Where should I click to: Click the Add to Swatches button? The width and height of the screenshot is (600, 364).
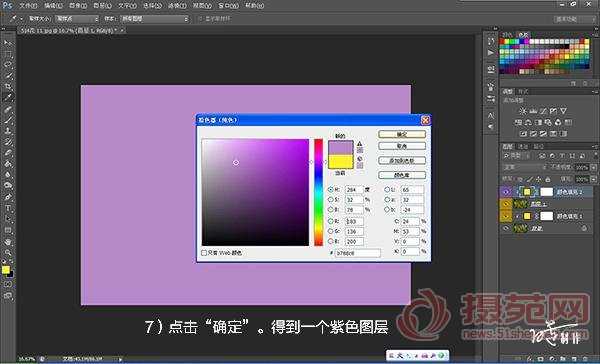click(x=402, y=161)
